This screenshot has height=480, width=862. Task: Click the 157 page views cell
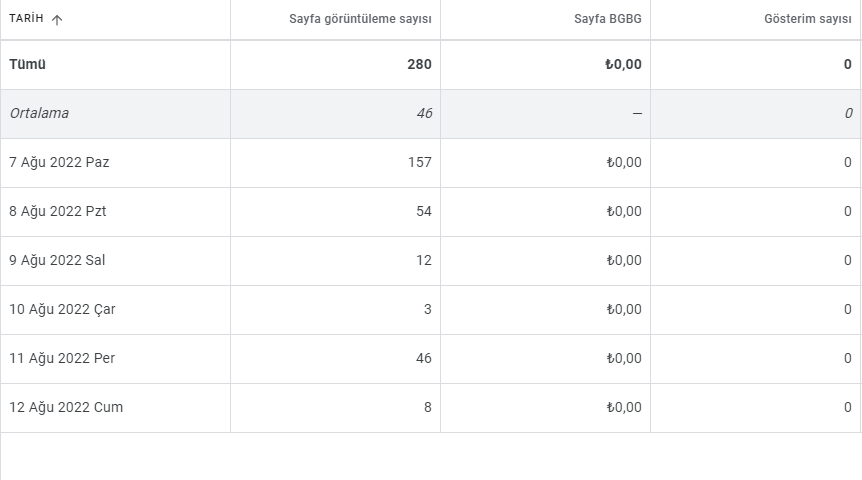click(x=419, y=162)
